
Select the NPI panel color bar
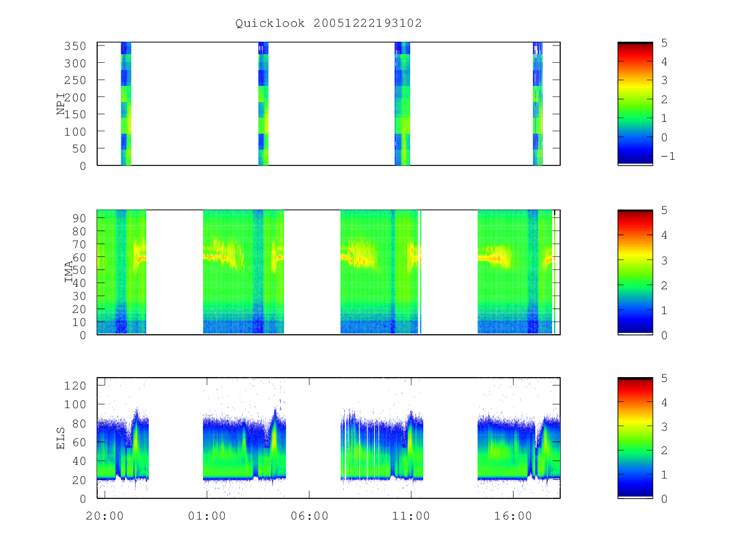(635, 104)
